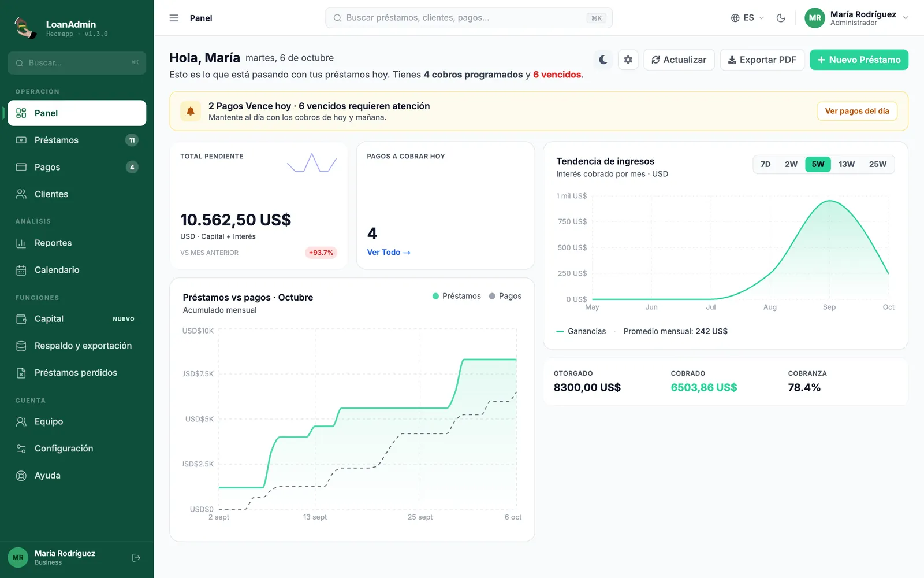Click the Préstamos perdidos file icon
The height and width of the screenshot is (578, 924).
coord(21,373)
